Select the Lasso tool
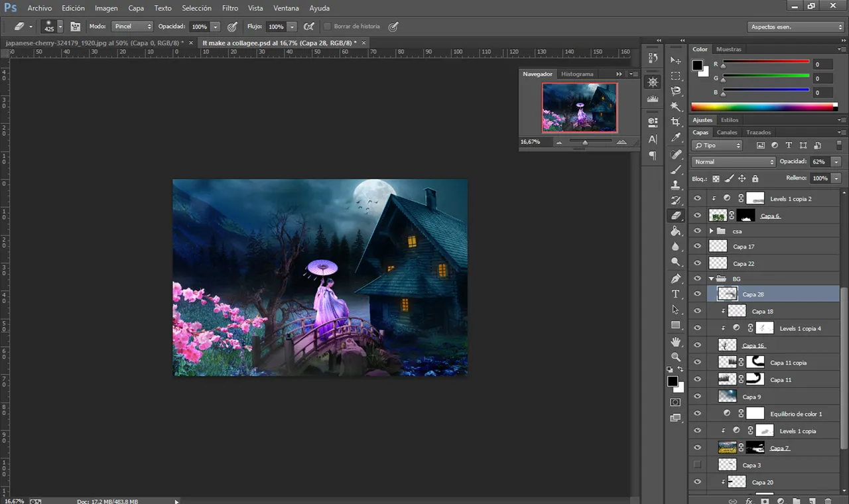 676,91
